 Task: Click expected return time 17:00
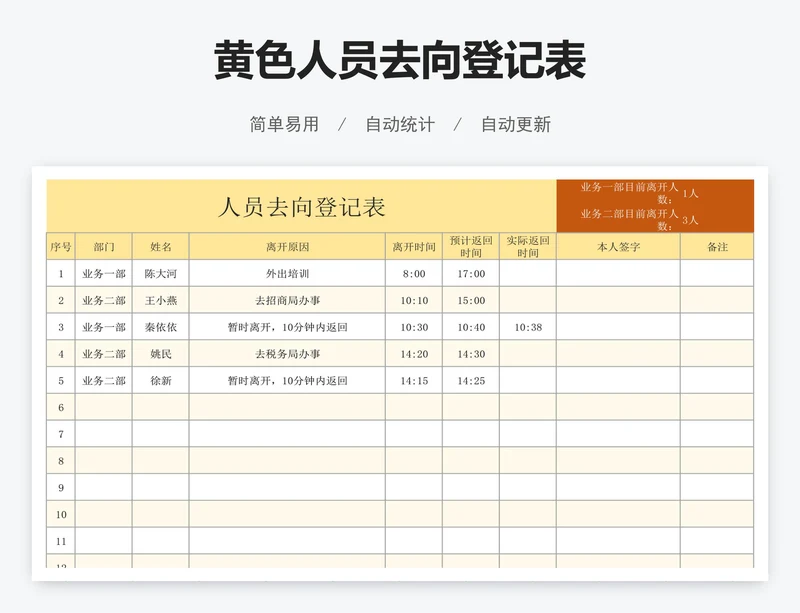471,274
